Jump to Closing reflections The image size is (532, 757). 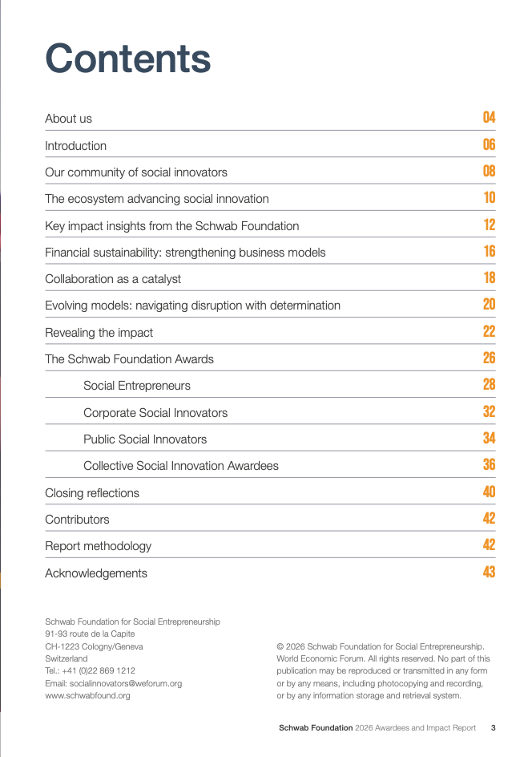coord(92,493)
